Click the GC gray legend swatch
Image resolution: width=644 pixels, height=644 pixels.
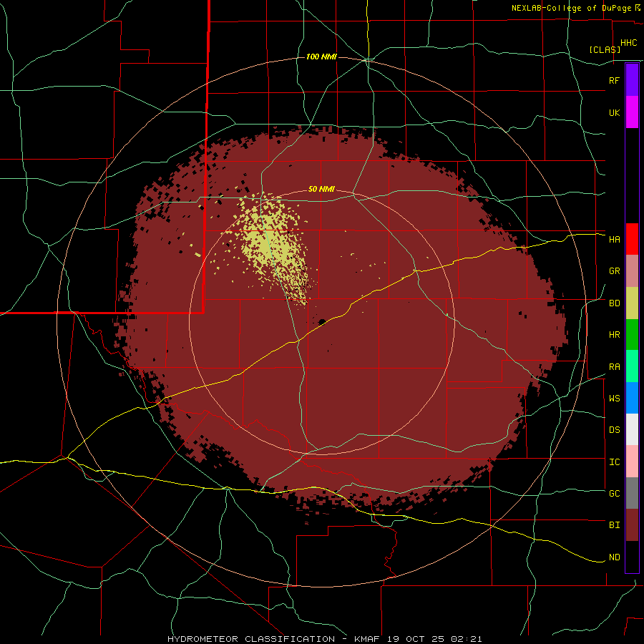(x=632, y=493)
